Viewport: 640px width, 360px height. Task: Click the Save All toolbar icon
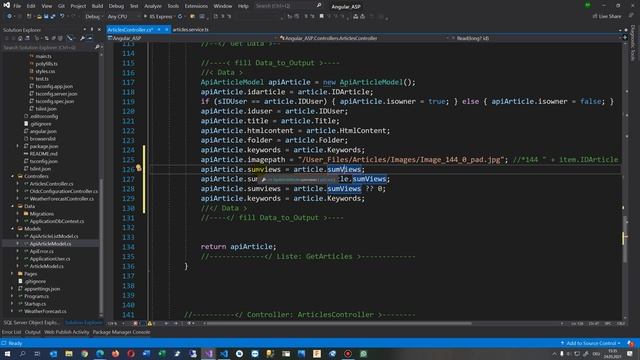point(53,16)
